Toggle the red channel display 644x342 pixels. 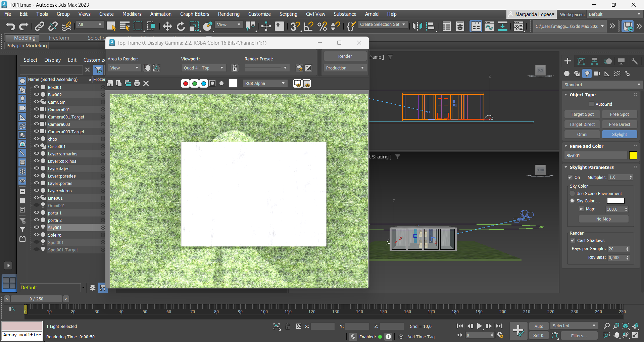tap(185, 83)
